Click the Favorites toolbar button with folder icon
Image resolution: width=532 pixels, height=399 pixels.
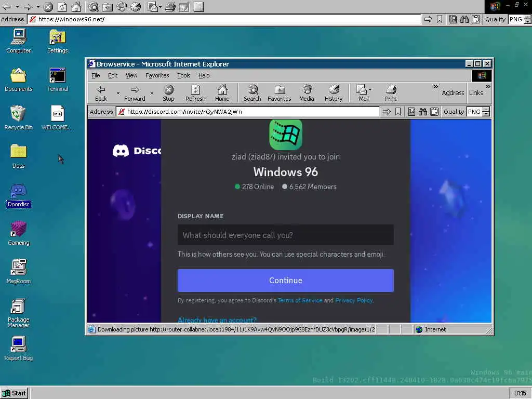click(279, 93)
